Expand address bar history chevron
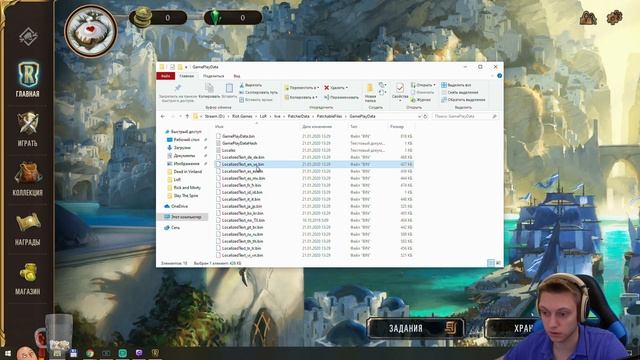640x360 pixels. coord(419,116)
